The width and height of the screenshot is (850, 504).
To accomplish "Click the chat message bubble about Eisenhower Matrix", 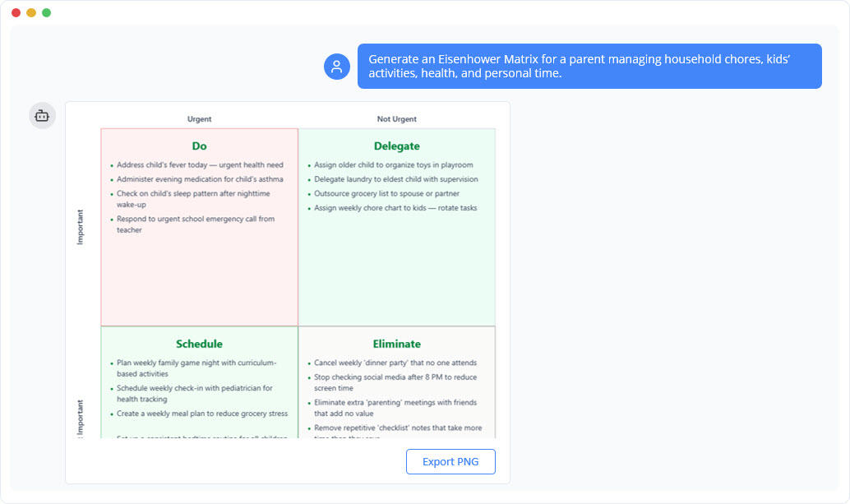I will tap(589, 66).
